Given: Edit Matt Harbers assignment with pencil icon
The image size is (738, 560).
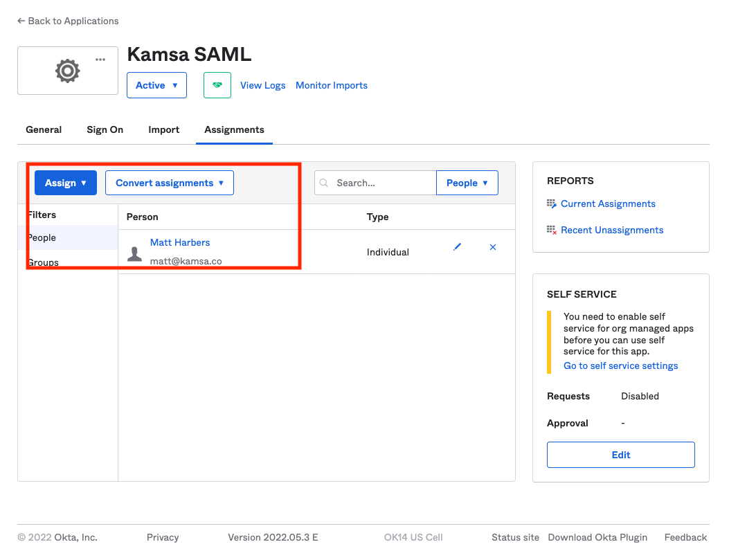Looking at the screenshot, I should 457,247.
